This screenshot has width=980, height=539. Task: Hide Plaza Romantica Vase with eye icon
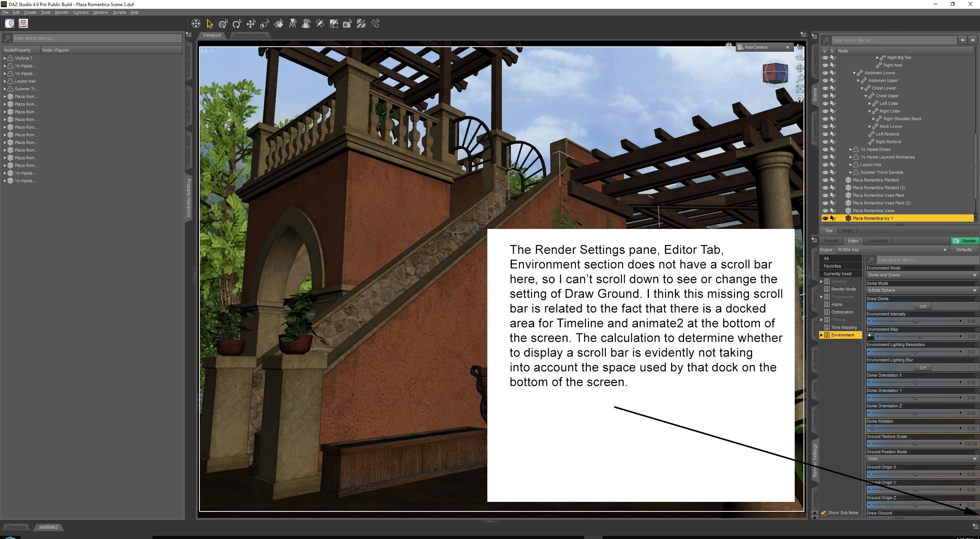[825, 211]
